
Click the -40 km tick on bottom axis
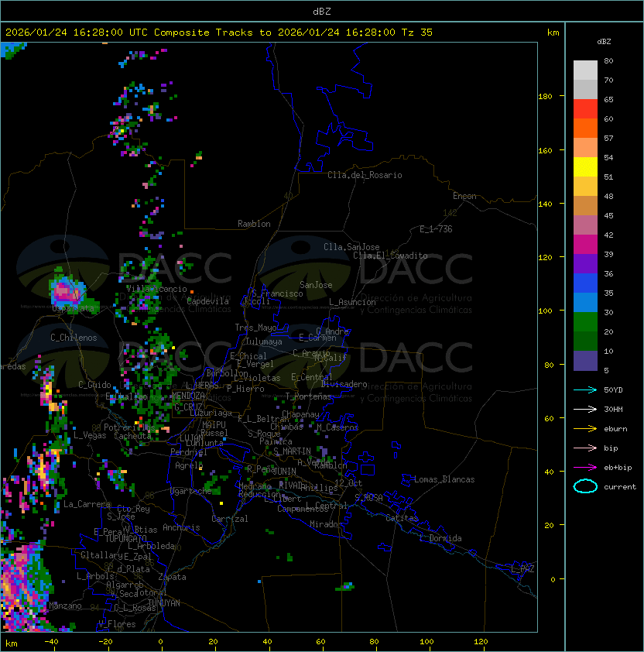tap(52, 642)
